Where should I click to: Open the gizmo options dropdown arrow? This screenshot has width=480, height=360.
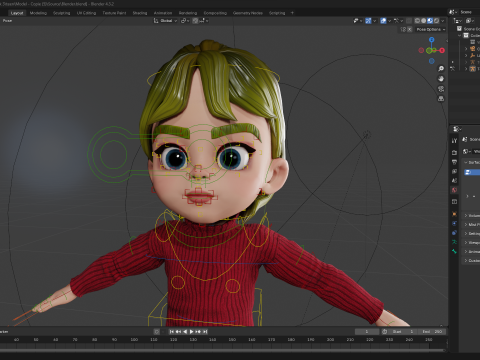(x=375, y=21)
